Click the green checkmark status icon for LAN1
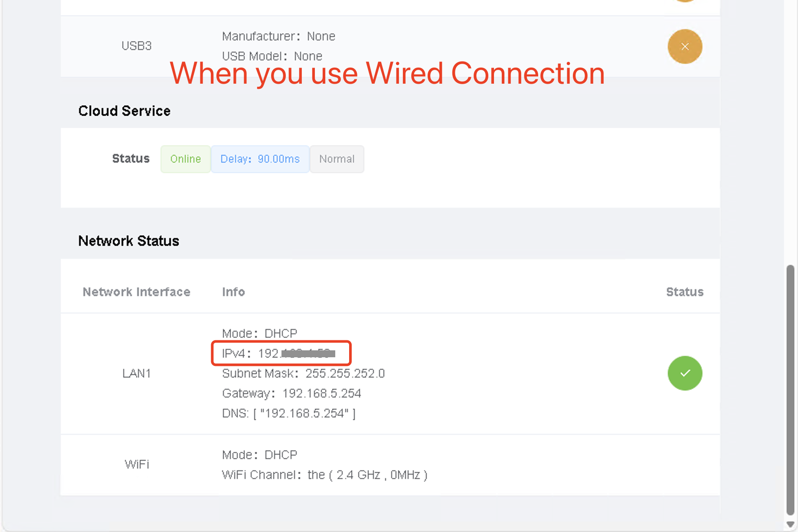Image resolution: width=798 pixels, height=532 pixels. pos(684,373)
